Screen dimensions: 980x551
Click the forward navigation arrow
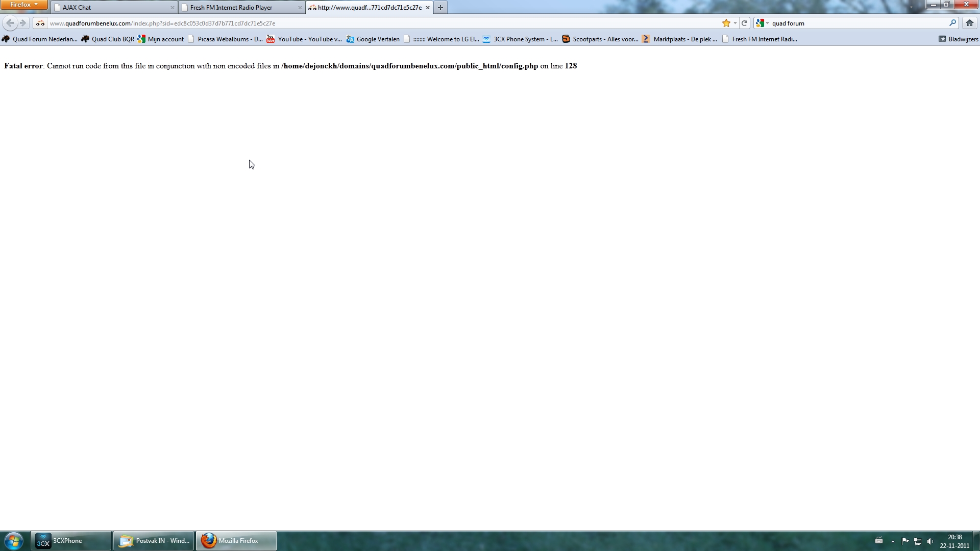23,23
